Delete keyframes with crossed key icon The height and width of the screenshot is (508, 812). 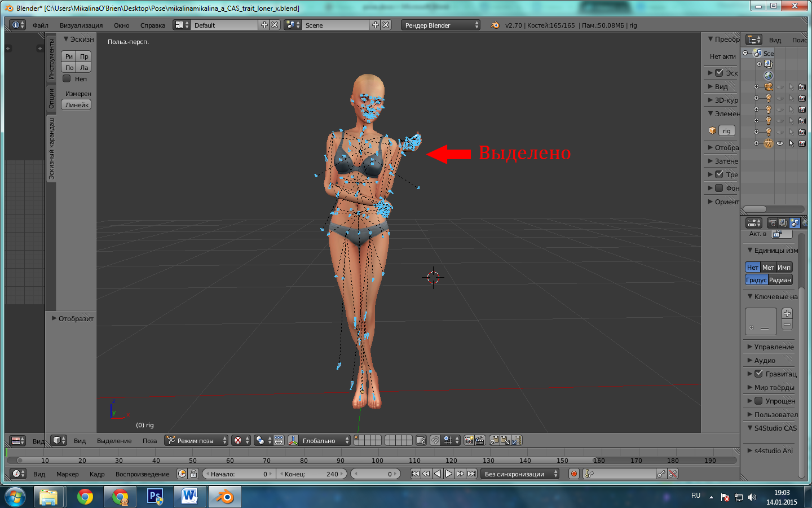click(673, 474)
